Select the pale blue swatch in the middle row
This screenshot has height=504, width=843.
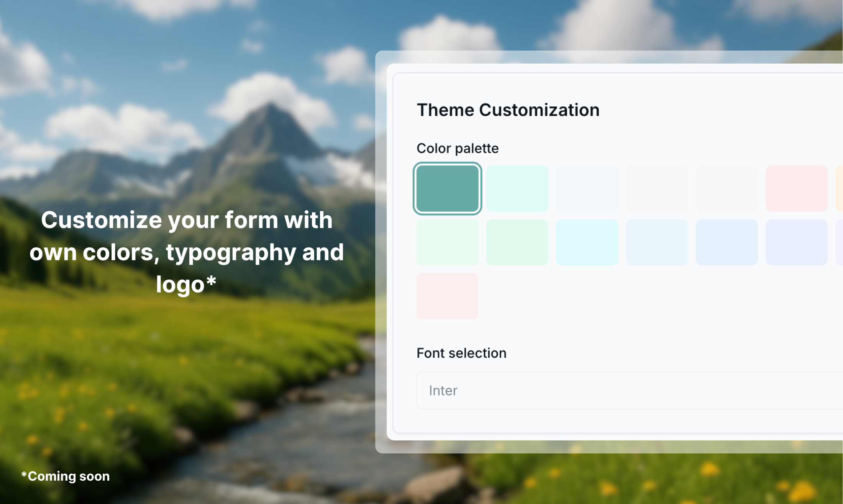(657, 242)
